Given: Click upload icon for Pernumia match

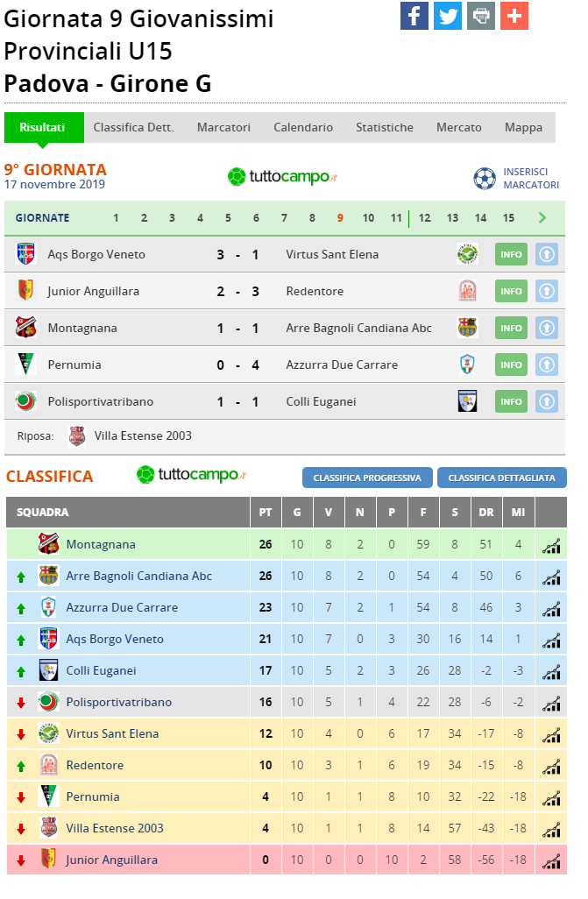Looking at the screenshot, I should (x=547, y=365).
